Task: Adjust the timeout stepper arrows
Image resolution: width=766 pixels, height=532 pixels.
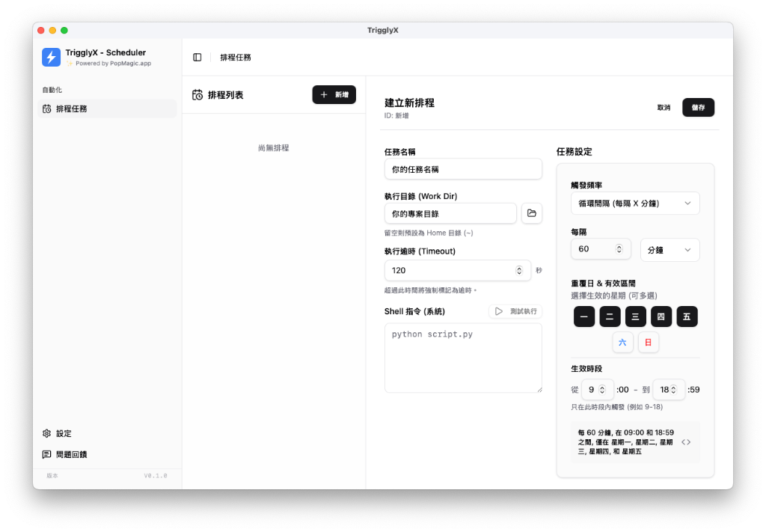Action: pyautogui.click(x=519, y=270)
